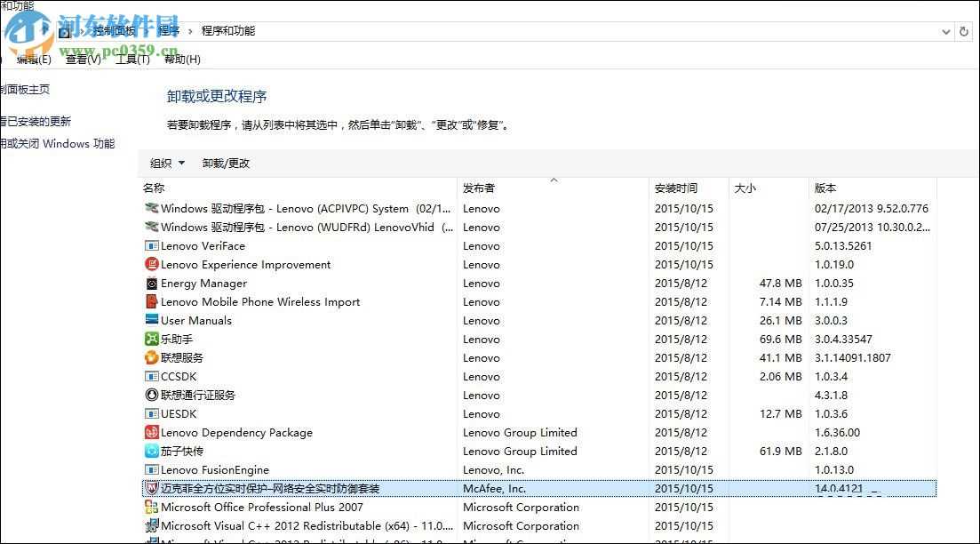Click the refresh button beside the address bar
The width and height of the screenshot is (980, 544).
pyautogui.click(x=964, y=31)
